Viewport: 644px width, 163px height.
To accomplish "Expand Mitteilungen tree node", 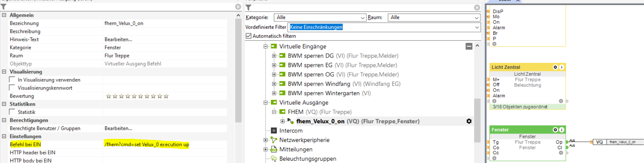I will point(266,149).
